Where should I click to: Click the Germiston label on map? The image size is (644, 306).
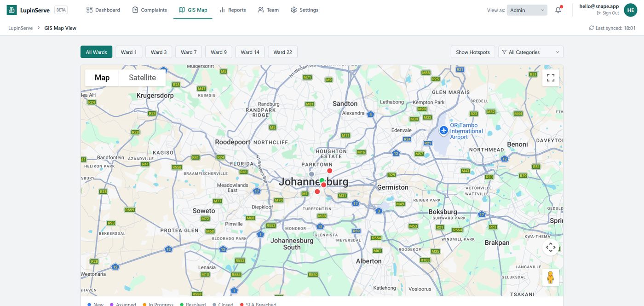pos(393,187)
